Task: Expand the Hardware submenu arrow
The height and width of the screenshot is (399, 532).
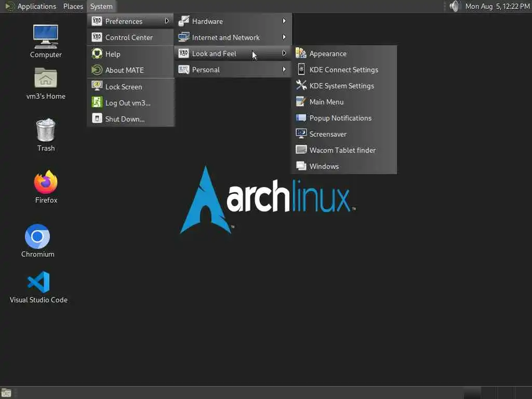Action: (x=284, y=21)
